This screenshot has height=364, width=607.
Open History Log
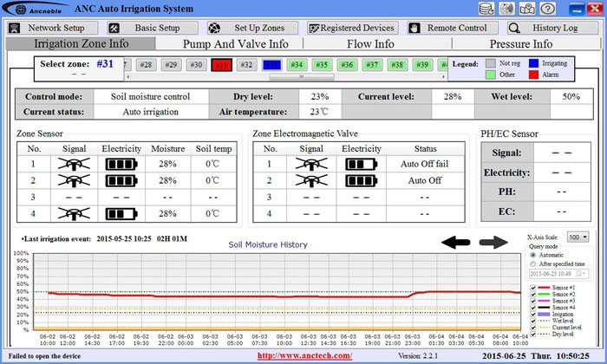(x=553, y=28)
